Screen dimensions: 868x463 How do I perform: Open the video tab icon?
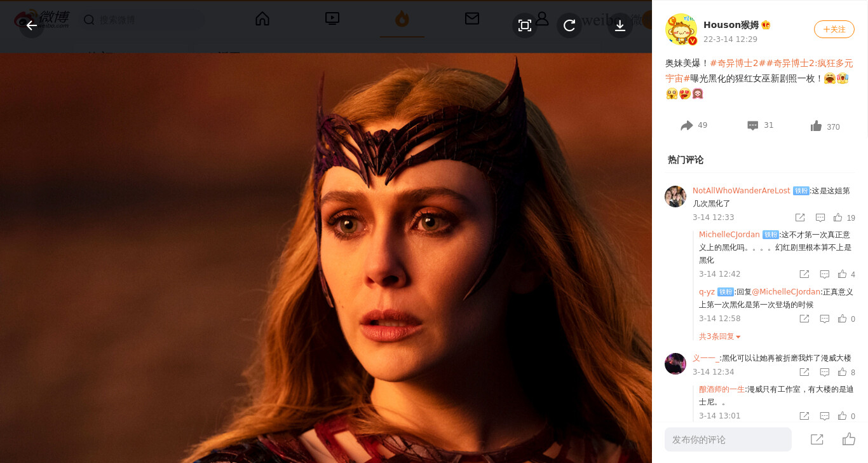pos(332,19)
